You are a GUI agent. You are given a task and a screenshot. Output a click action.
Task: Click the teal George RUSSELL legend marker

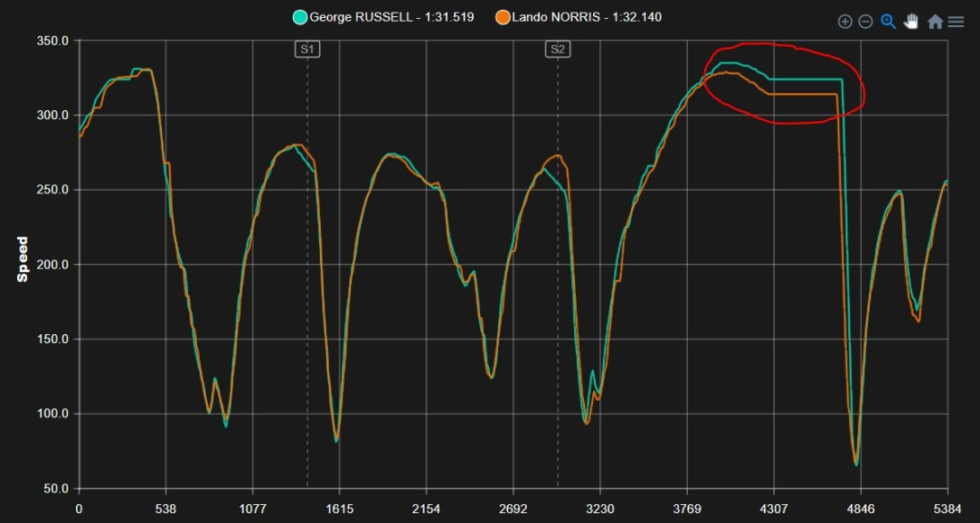pos(300,17)
